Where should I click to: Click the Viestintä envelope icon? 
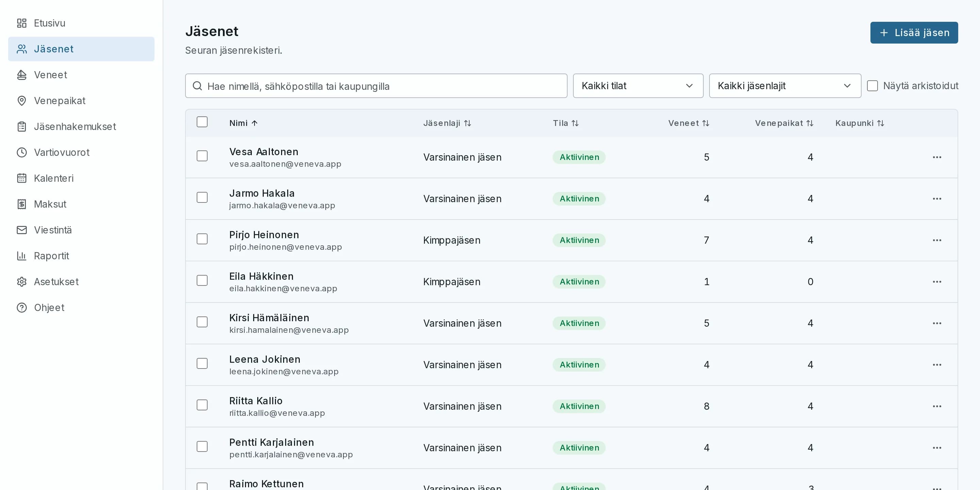point(22,230)
